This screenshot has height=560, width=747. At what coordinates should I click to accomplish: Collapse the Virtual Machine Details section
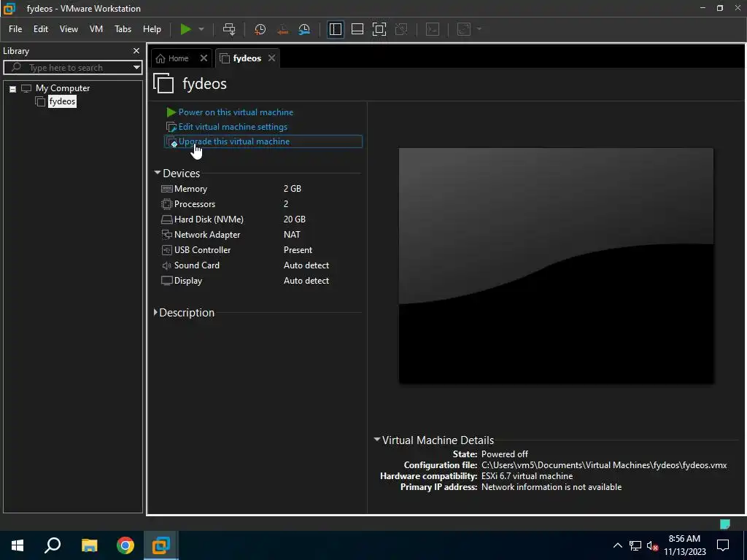click(377, 440)
